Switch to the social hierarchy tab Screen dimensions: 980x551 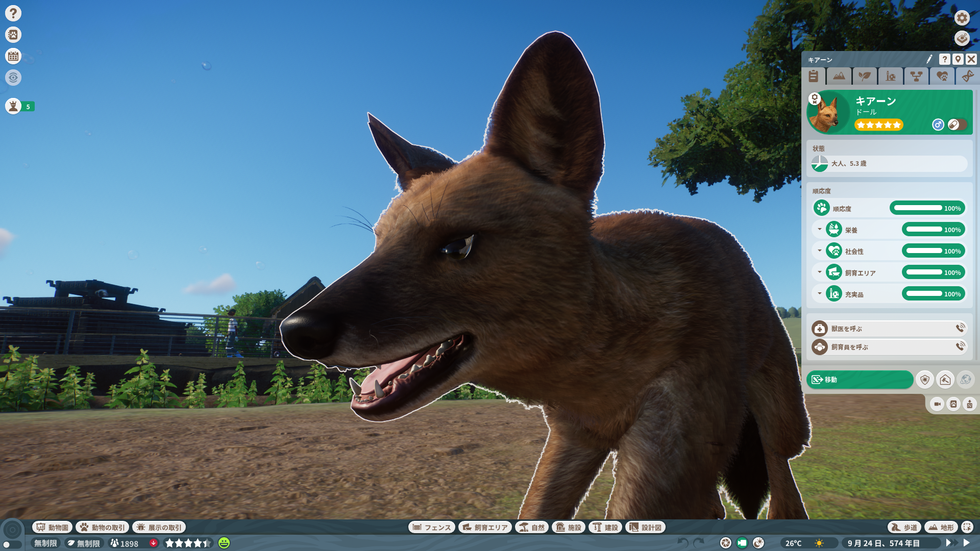pos(917,76)
